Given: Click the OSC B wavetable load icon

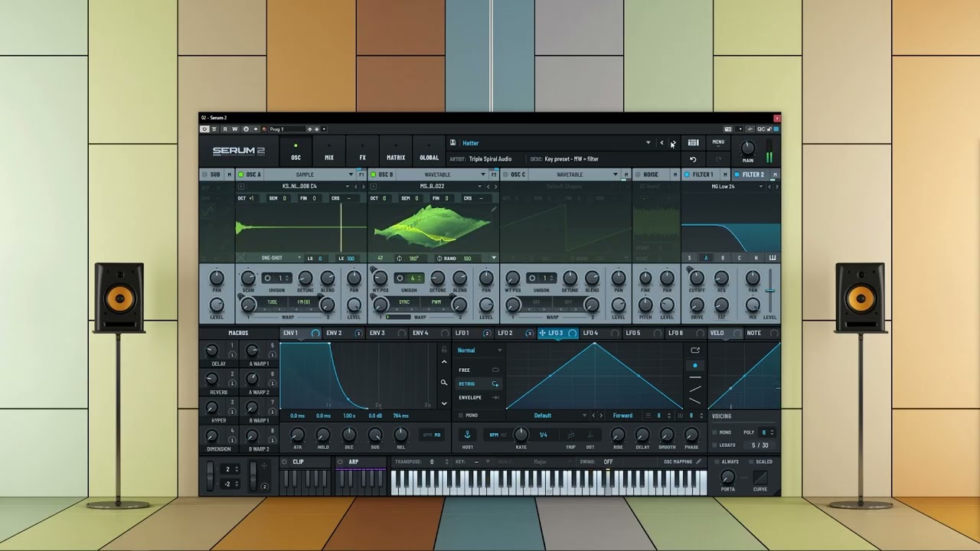Looking at the screenshot, I should coord(374,186).
